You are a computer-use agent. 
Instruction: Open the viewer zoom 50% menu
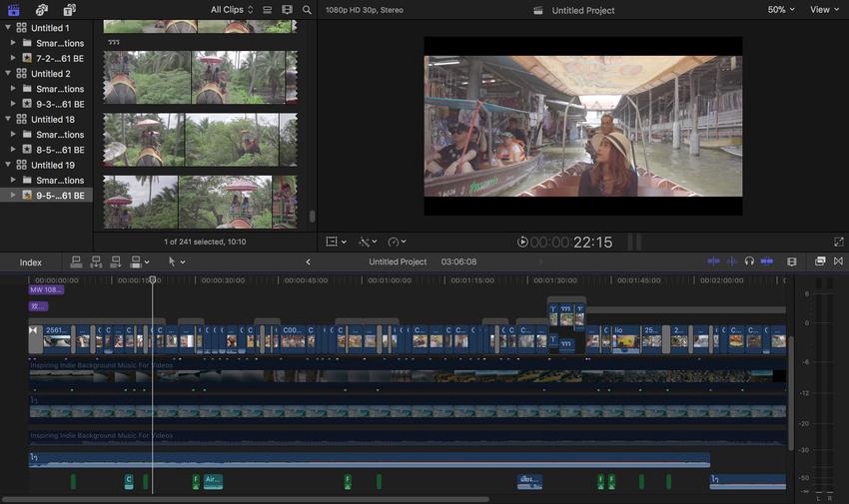pos(781,10)
